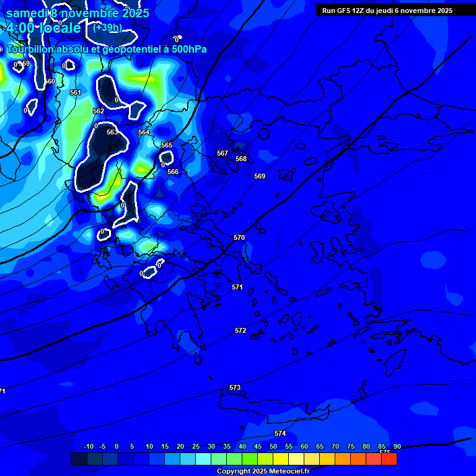Click the 574 contour label near the legend
Viewport: 476px width, 476px height.
[280, 433]
